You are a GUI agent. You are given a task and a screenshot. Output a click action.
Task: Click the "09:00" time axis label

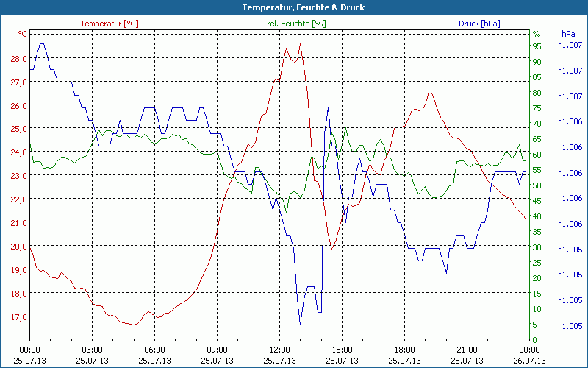(x=217, y=350)
